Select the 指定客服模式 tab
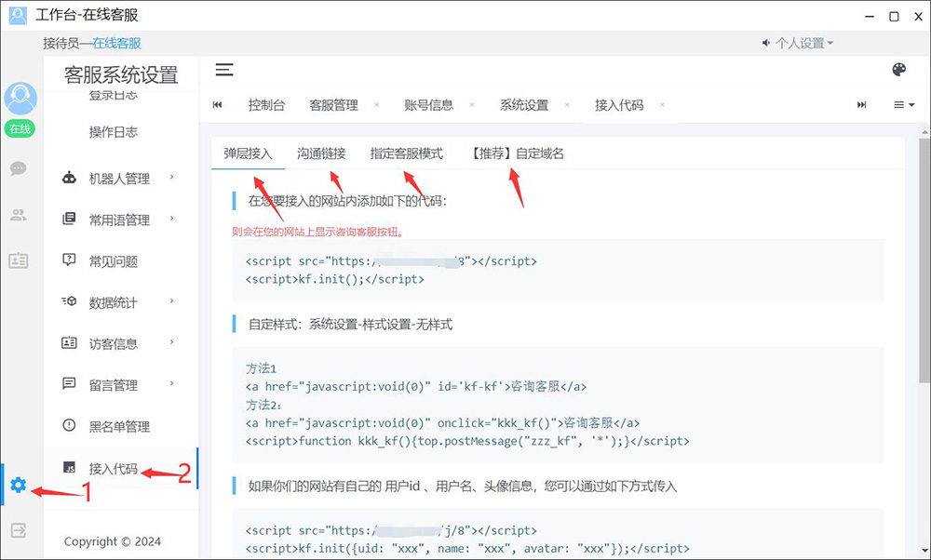This screenshot has height=560, width=931. click(x=406, y=153)
